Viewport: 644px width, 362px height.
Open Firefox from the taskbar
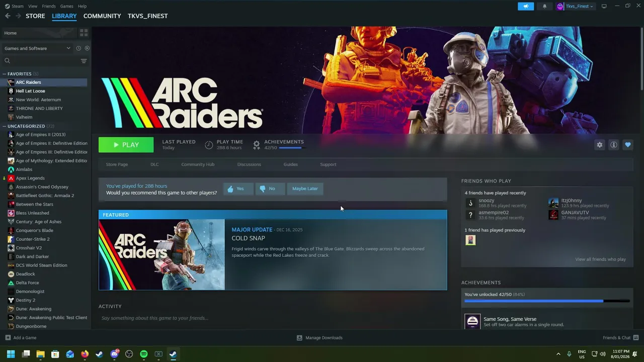click(x=85, y=354)
